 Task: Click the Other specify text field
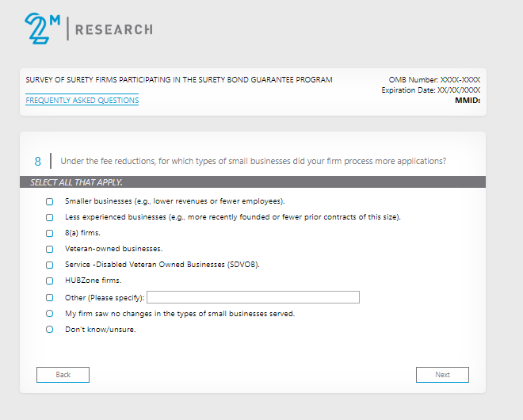(x=253, y=297)
